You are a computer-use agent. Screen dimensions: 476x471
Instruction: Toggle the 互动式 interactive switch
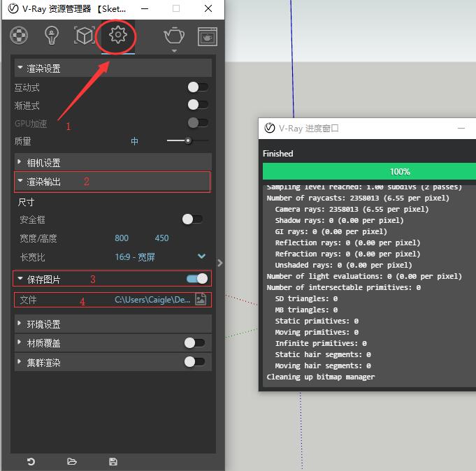click(x=198, y=87)
